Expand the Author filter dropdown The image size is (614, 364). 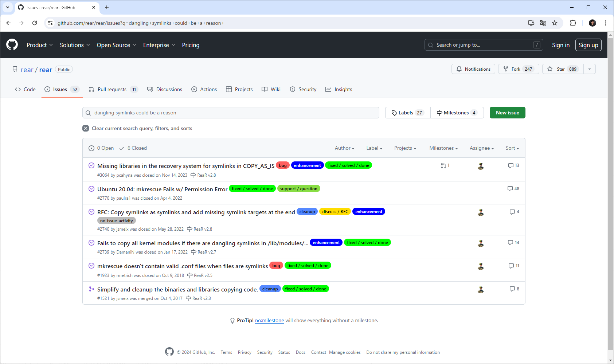pyautogui.click(x=344, y=148)
